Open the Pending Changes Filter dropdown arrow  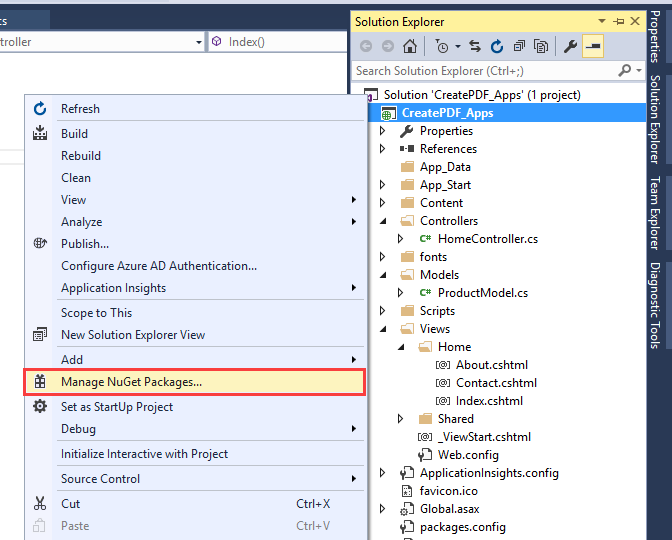click(x=457, y=46)
